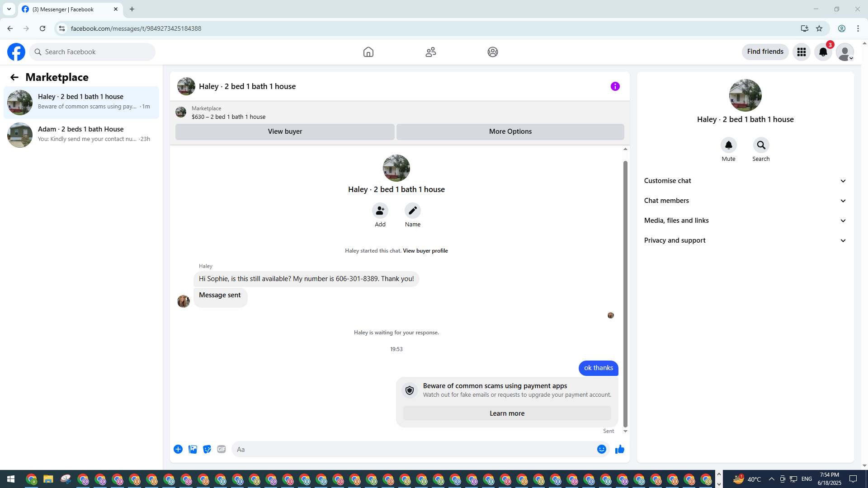Screen dimensions: 868x488
Task: Select the Messenger Facebook browser tab
Action: coord(70,9)
